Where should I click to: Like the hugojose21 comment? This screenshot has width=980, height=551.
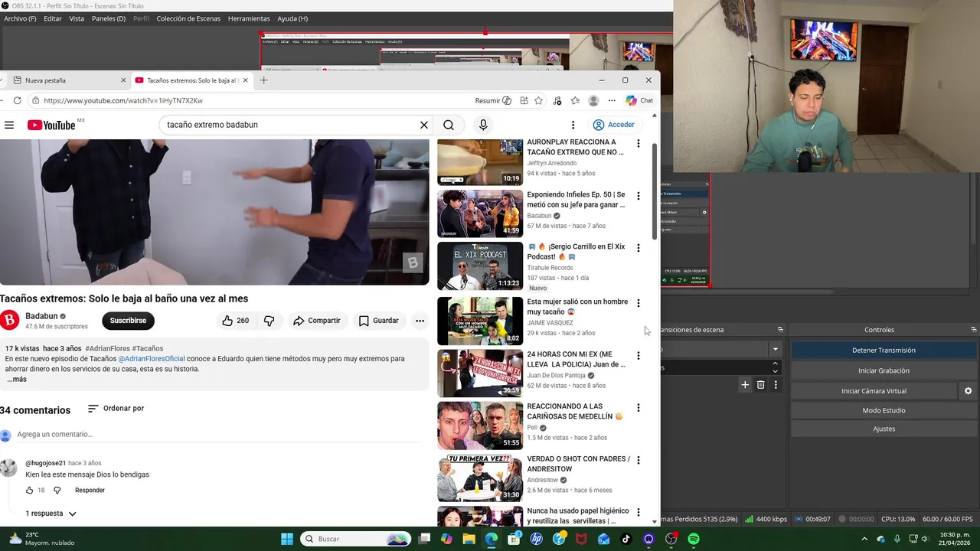pyautogui.click(x=29, y=491)
